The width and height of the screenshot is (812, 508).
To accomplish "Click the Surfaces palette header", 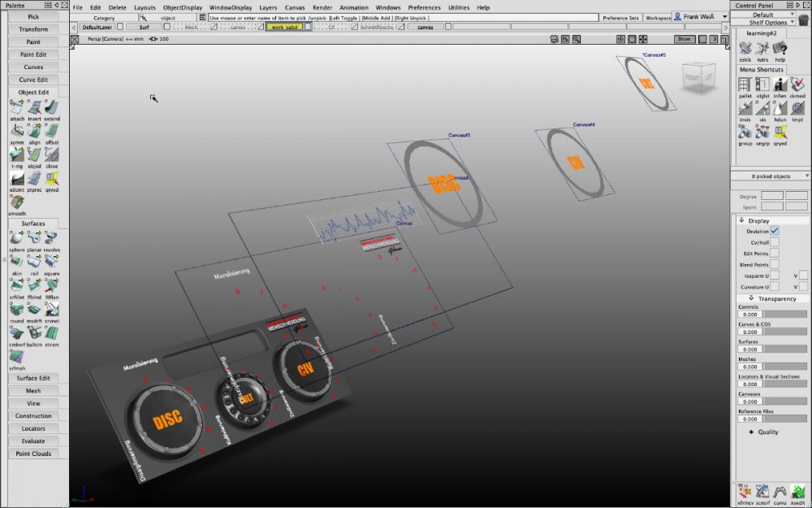I will [34, 224].
